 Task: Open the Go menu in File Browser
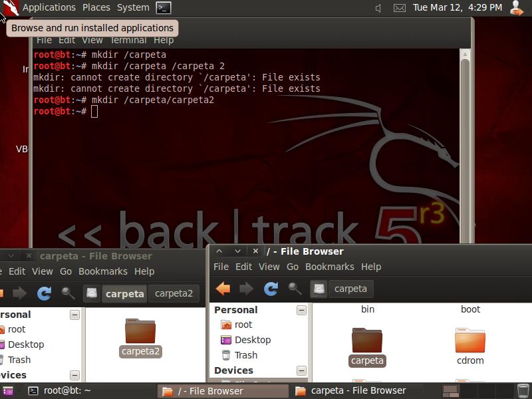pyautogui.click(x=293, y=267)
